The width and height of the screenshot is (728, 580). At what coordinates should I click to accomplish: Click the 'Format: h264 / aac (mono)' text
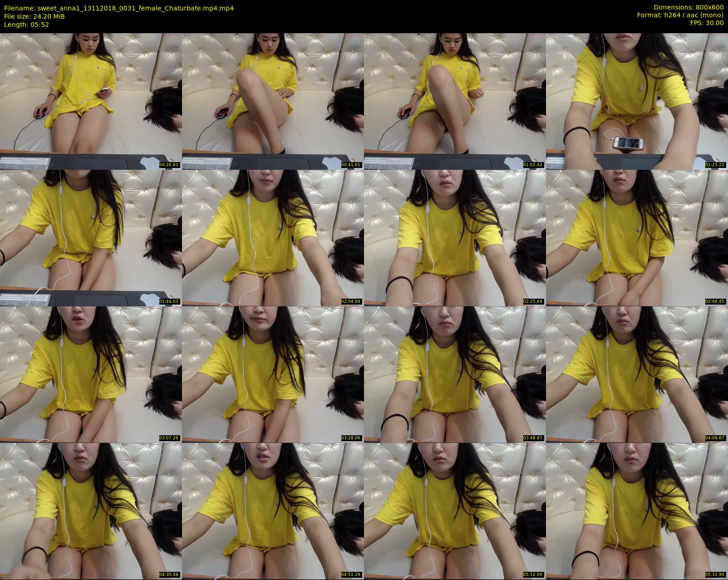(x=680, y=15)
